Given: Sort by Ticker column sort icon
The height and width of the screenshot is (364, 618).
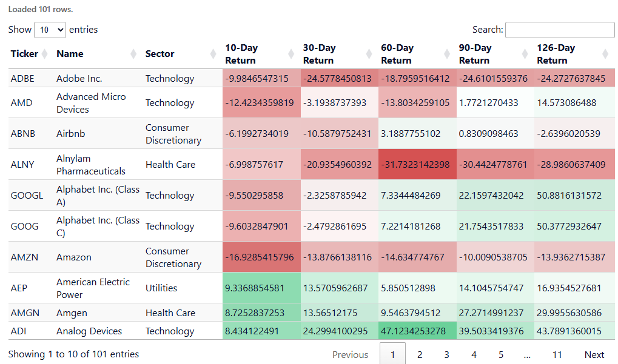Looking at the screenshot, I should click(x=44, y=54).
